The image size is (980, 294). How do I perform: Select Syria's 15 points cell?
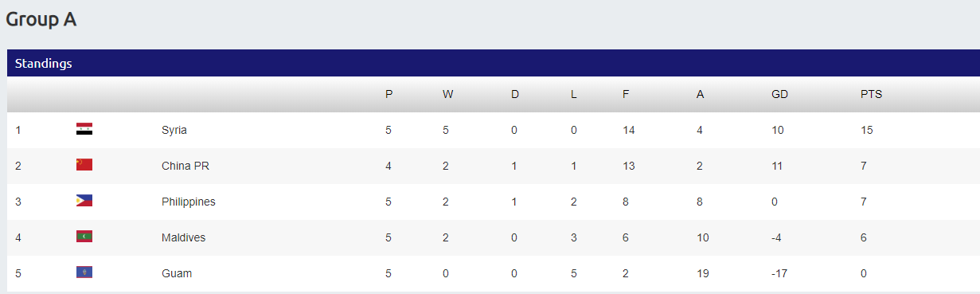[x=867, y=130]
